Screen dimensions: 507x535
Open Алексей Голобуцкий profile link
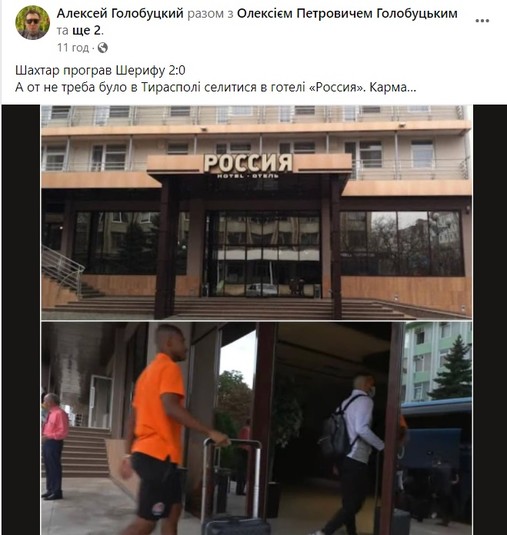[x=120, y=13]
